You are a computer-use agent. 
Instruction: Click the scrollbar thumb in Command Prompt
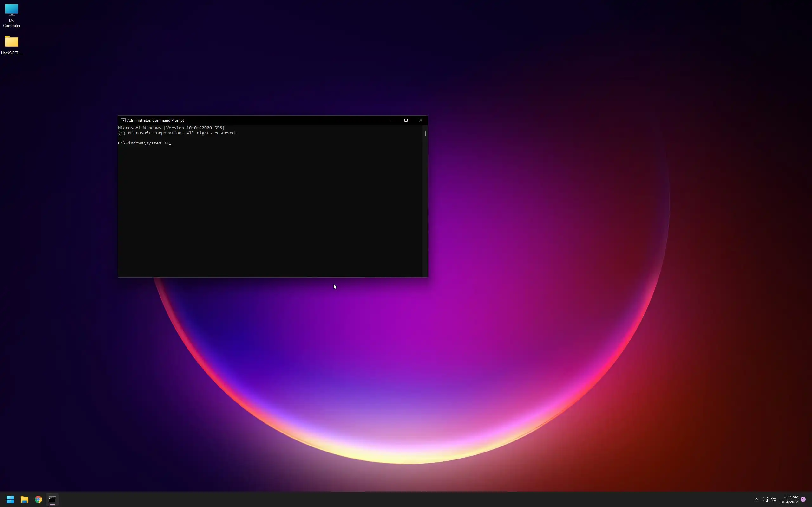[425, 133]
